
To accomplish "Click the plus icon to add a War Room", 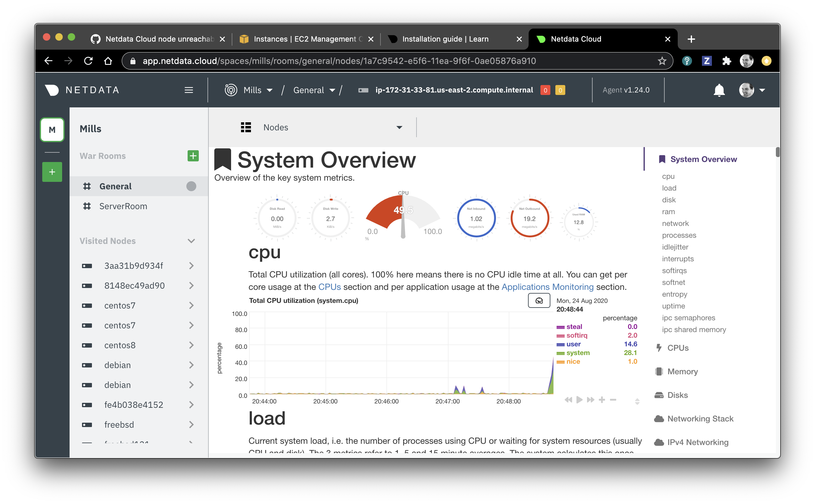I will (x=193, y=156).
